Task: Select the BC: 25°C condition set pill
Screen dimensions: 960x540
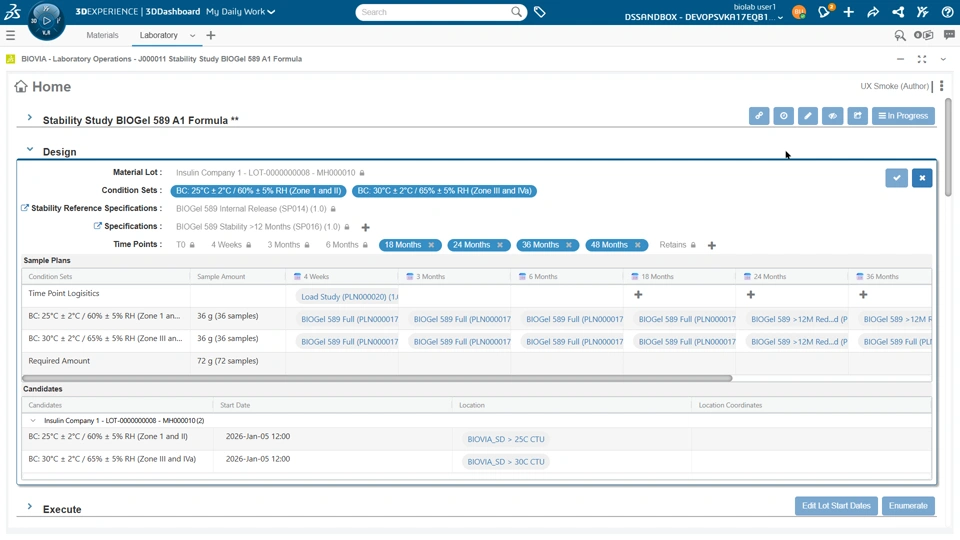Action: click(x=258, y=191)
